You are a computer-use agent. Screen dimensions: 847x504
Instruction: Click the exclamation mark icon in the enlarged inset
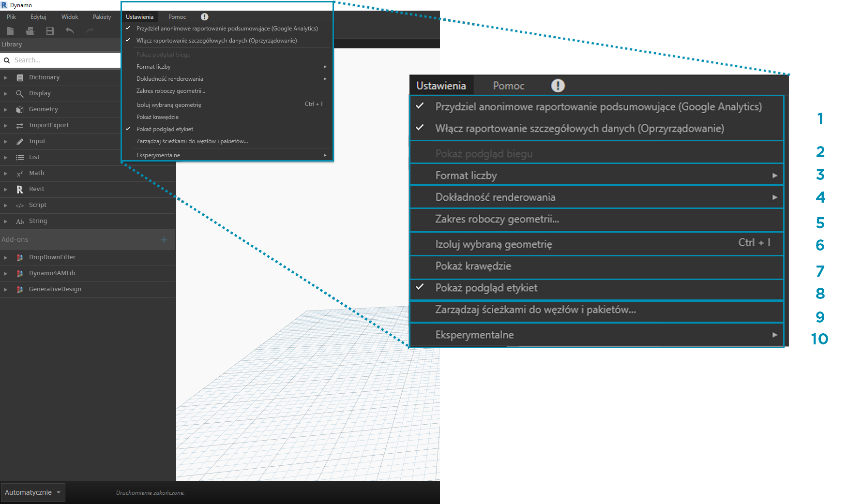[558, 86]
